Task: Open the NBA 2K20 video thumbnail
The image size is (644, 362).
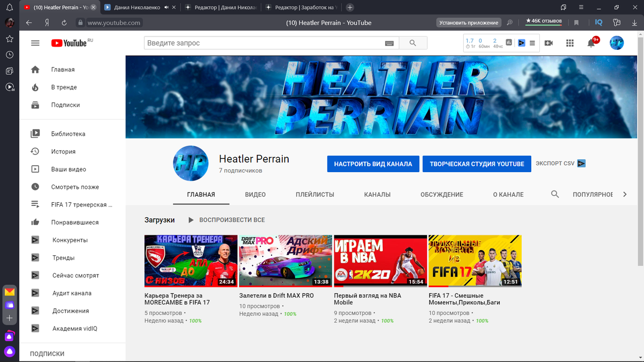Action: 380,261
